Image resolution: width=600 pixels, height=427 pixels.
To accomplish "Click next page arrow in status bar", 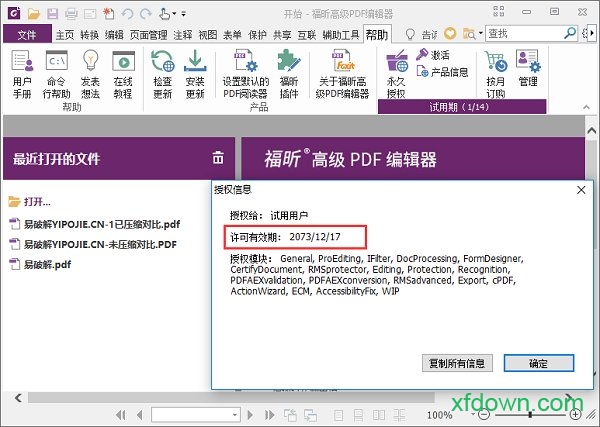I will click(250, 415).
